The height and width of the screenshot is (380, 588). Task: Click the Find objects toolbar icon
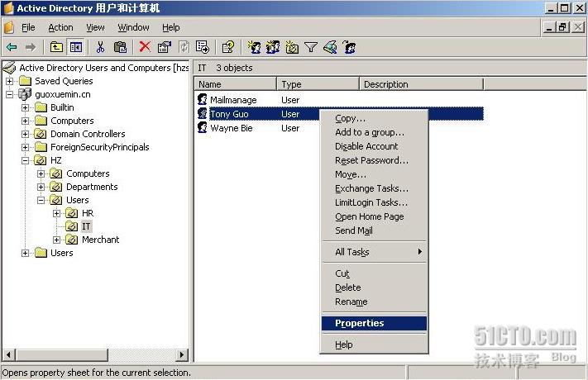click(x=330, y=47)
